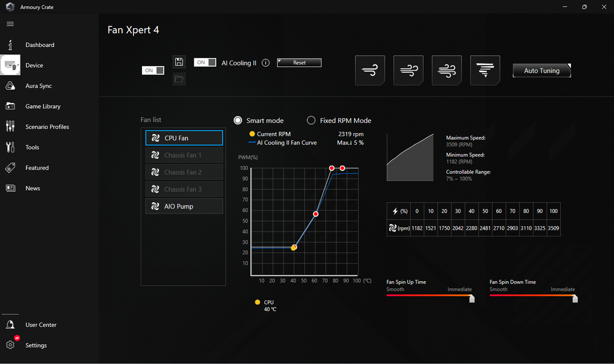614x364 pixels.
Task: Restore down the Armoury Crate window
Action: pos(584,7)
